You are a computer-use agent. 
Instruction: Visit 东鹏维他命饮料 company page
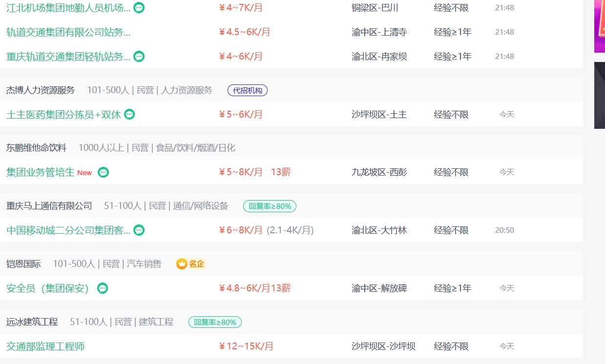[x=36, y=148]
